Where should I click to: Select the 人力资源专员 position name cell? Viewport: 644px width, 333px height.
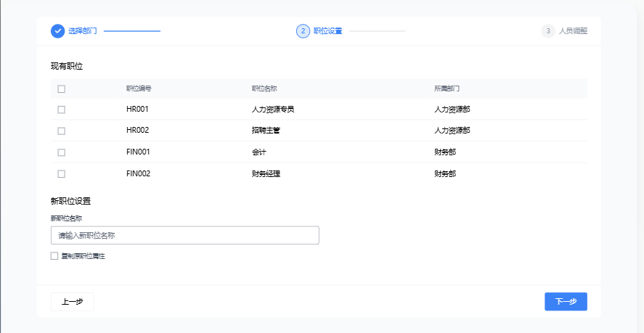coord(273,110)
